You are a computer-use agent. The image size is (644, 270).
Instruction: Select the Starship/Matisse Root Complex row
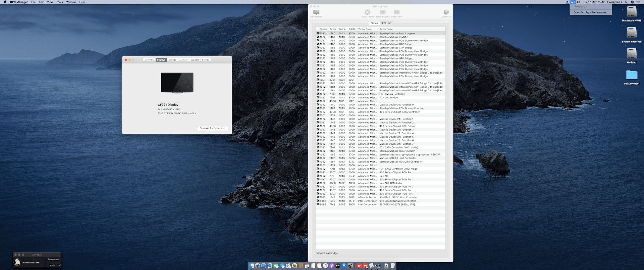(x=381, y=33)
